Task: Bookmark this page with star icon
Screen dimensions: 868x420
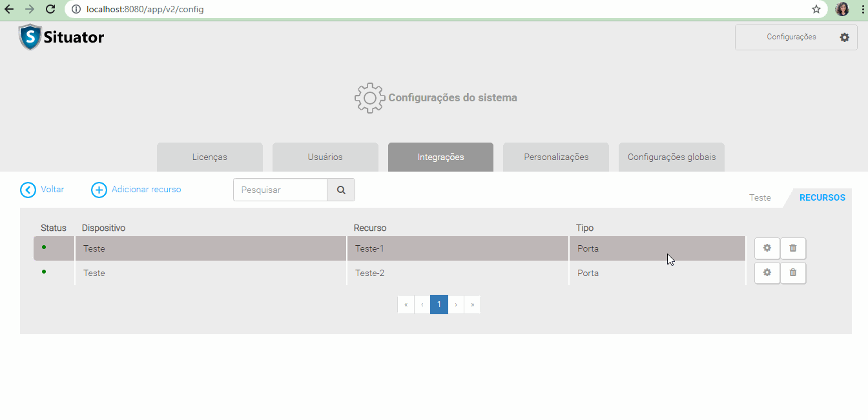Action: pos(816,9)
